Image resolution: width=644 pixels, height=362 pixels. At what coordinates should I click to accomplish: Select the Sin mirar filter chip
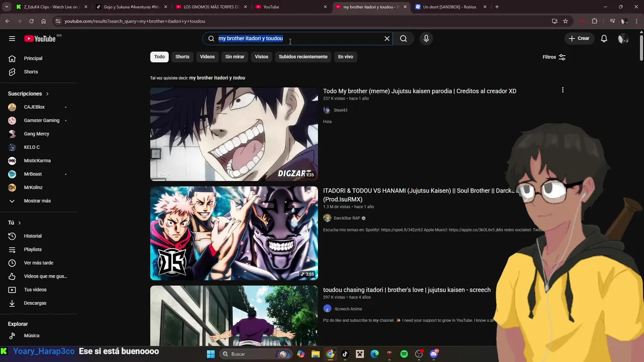coord(234,57)
